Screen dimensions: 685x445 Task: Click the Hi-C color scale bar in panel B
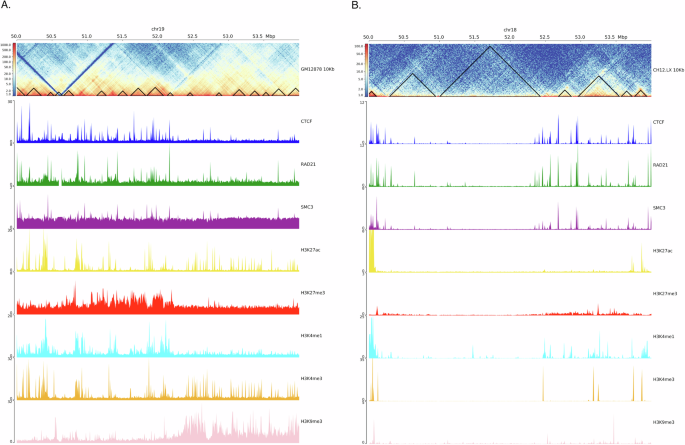click(366, 70)
